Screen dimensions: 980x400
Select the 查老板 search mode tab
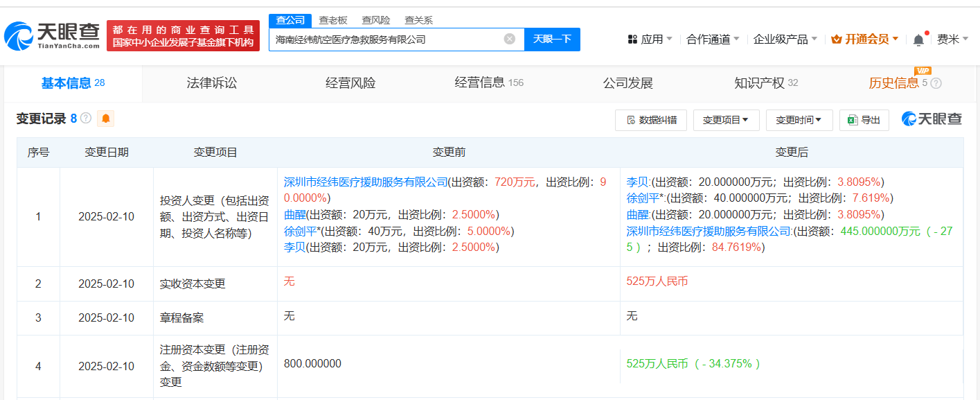tap(333, 21)
